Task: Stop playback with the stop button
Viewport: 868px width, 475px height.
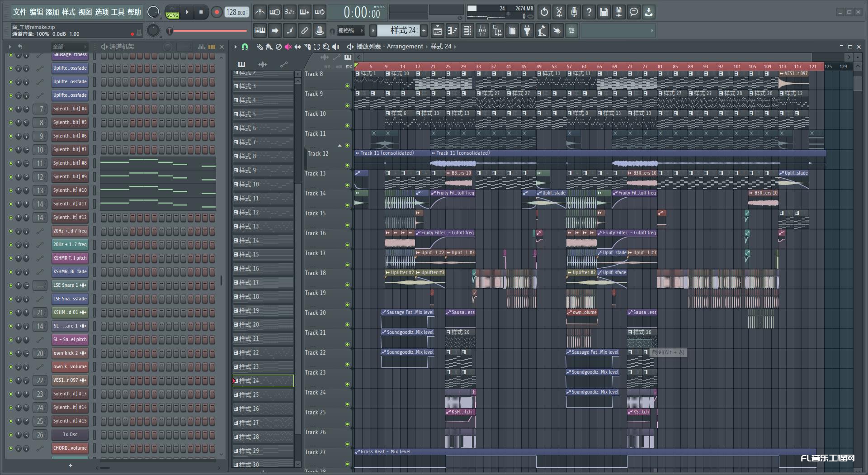Action: pos(201,12)
